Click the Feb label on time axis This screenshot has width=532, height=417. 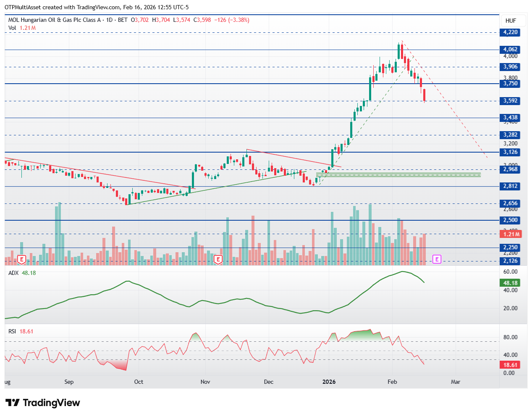coord(392,382)
